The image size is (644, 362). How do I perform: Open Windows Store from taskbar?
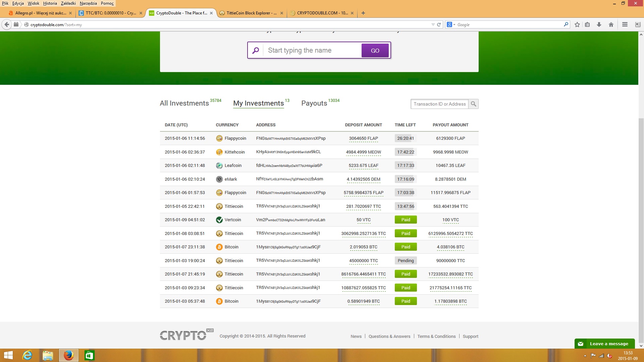click(90, 355)
